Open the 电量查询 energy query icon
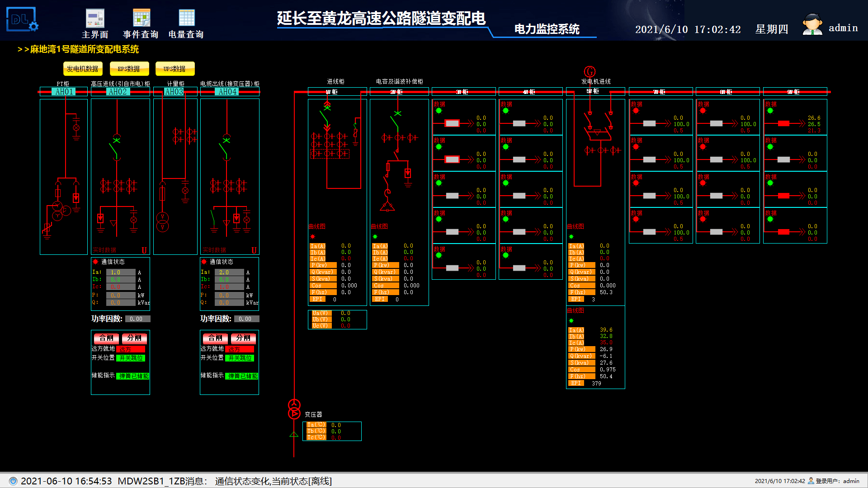The height and width of the screenshot is (488, 868). (x=186, y=19)
